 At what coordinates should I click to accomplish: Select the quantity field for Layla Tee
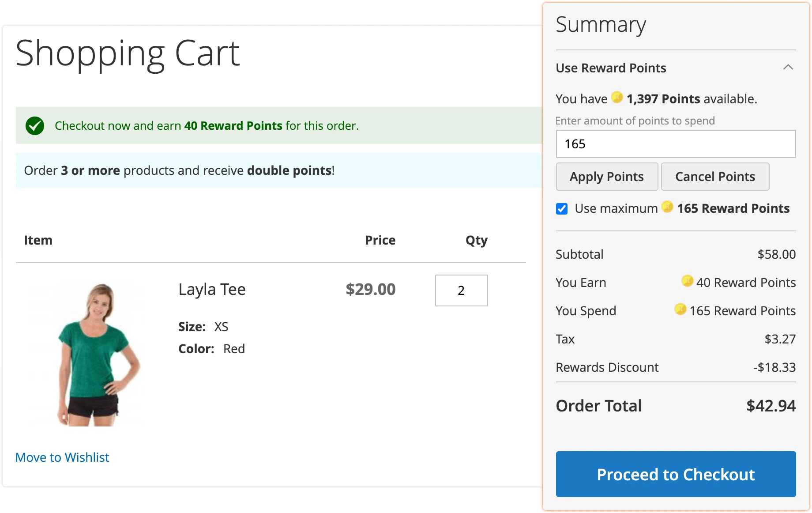pyautogui.click(x=461, y=290)
